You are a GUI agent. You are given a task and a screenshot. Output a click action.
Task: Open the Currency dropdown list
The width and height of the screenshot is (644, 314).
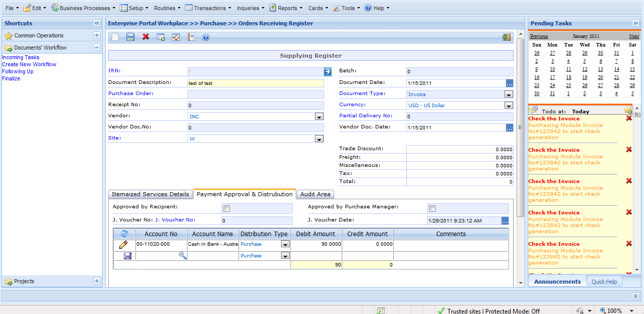coord(509,106)
